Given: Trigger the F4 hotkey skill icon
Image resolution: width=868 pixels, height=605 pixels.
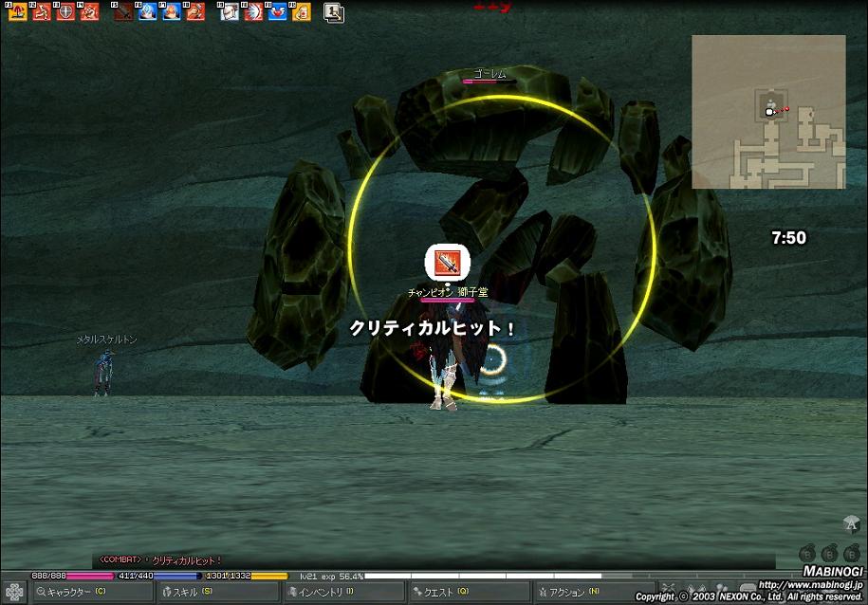Looking at the screenshot, I should tap(89, 12).
